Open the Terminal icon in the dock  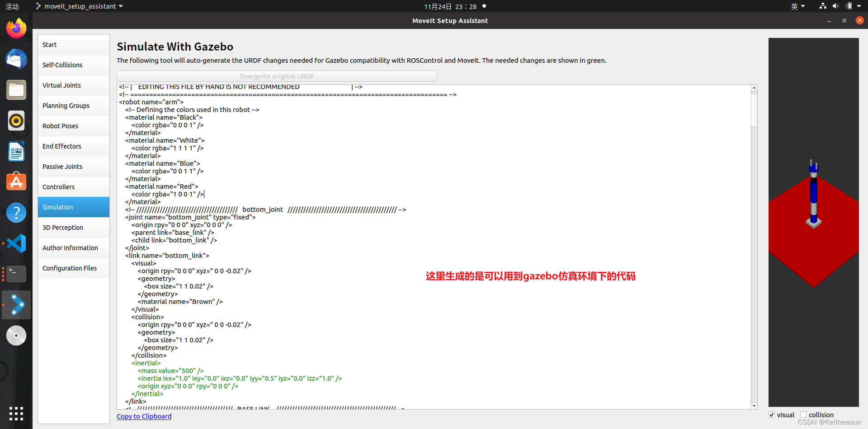[16, 274]
